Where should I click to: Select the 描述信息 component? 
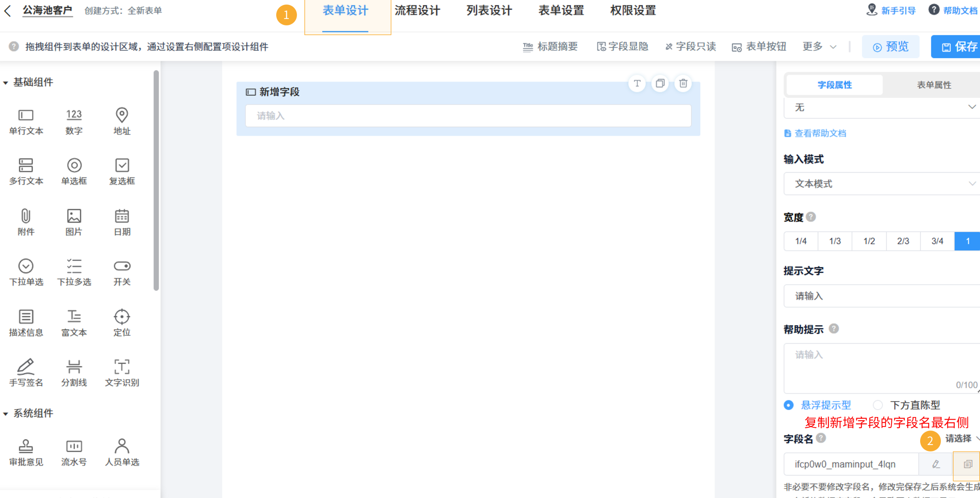tap(26, 323)
